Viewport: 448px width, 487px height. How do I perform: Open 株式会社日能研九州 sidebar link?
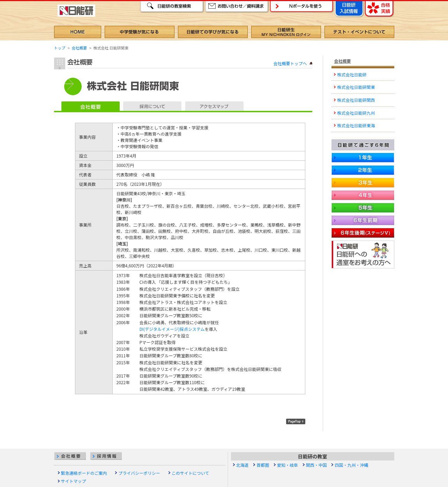[356, 113]
